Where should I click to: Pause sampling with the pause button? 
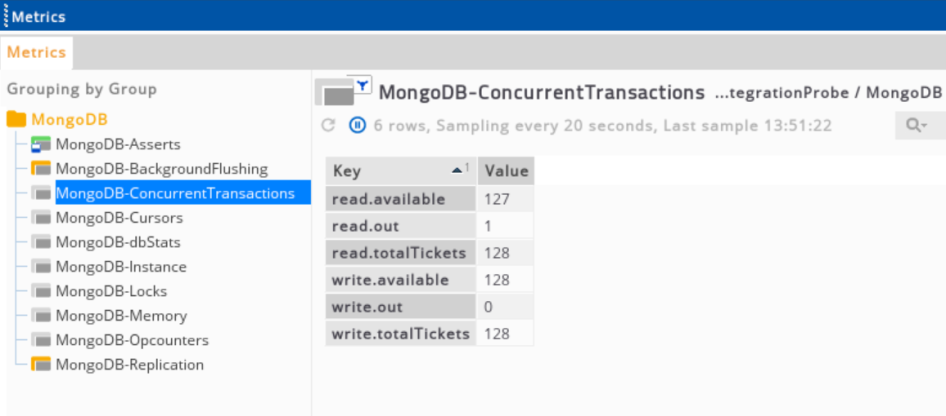coord(357,125)
